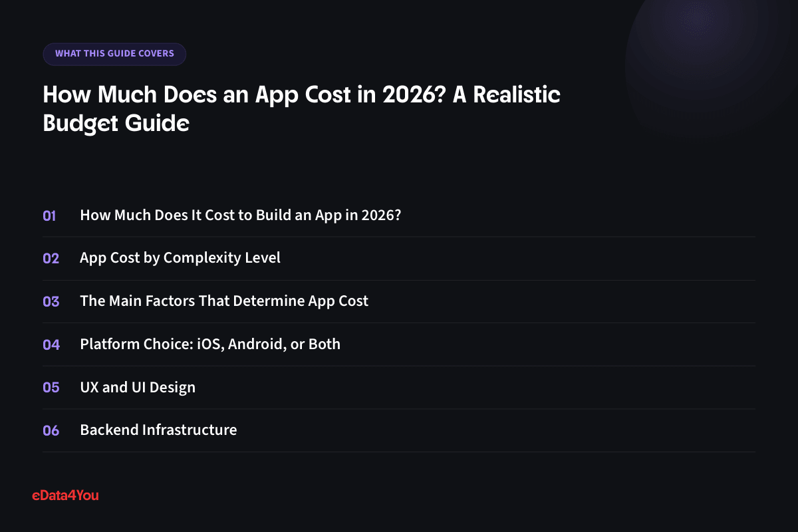Click the number 06 label
Image resolution: width=798 pixels, height=532 pixels.
(x=51, y=430)
